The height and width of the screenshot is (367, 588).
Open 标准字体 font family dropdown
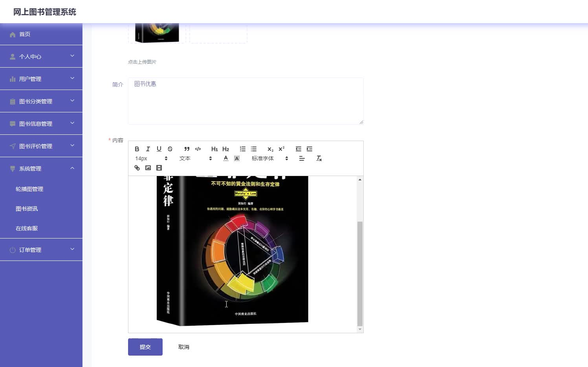[270, 158]
